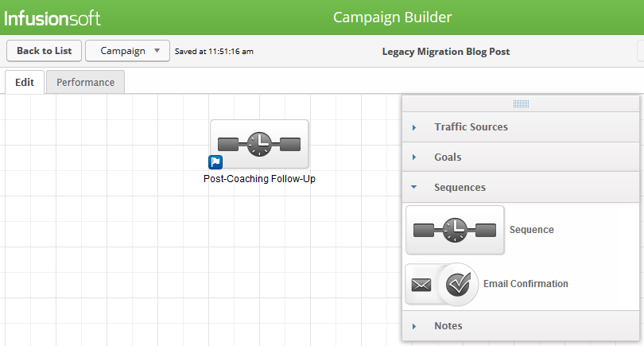
Task: Click the partially visible button at the toolbar's right edge
Action: coord(640,51)
